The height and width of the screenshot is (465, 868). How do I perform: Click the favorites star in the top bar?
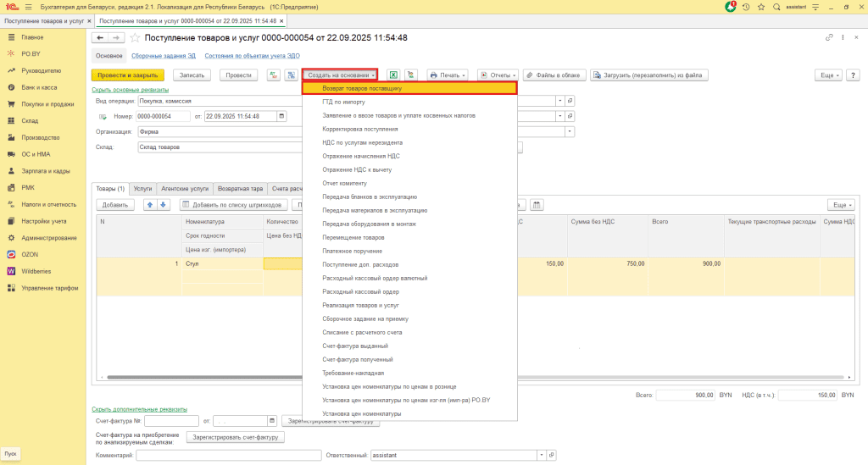(x=761, y=7)
